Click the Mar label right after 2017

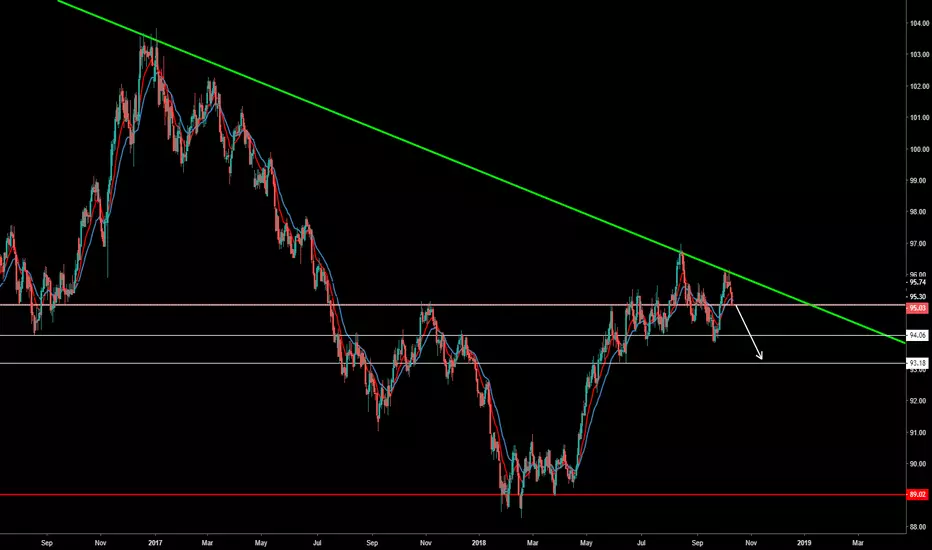pos(207,543)
